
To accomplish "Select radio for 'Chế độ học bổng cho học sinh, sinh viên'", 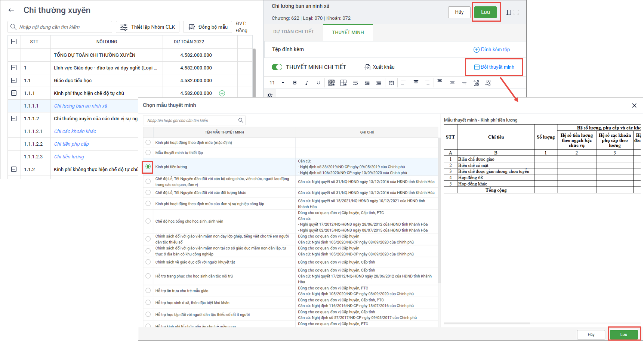I will coord(148,221).
